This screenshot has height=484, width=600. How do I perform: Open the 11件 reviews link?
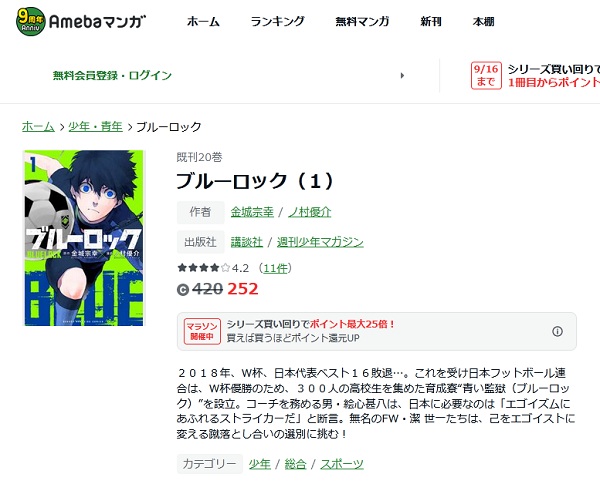tap(275, 268)
